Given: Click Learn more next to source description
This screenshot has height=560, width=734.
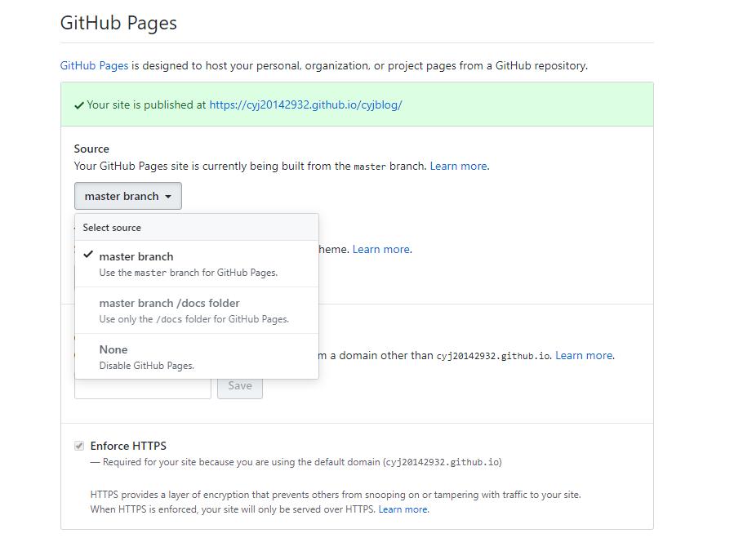Looking at the screenshot, I should point(459,166).
